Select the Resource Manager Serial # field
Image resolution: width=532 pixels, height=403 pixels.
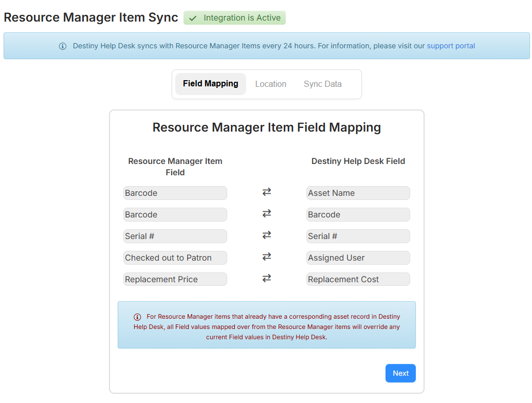point(175,236)
